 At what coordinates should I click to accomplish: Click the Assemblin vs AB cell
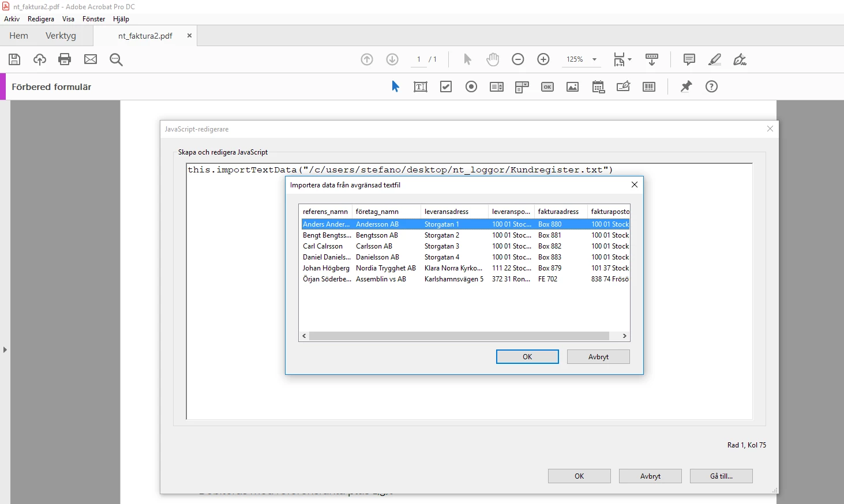381,279
